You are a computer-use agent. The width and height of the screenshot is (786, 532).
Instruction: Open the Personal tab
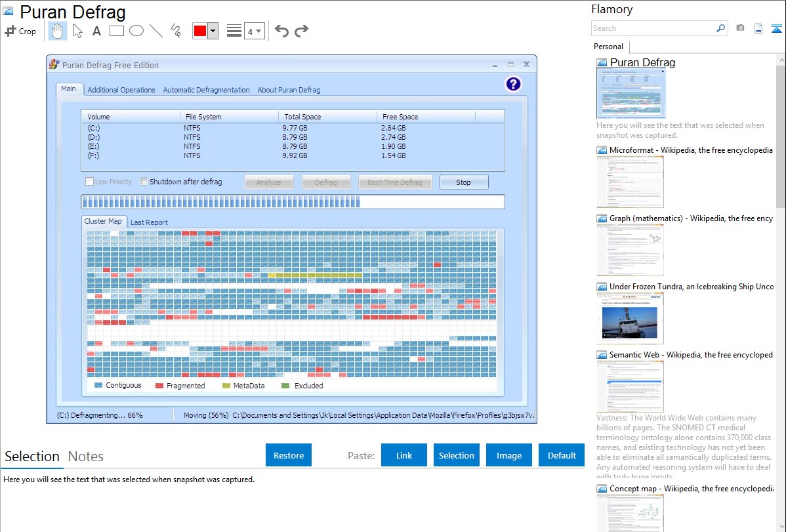pos(608,47)
